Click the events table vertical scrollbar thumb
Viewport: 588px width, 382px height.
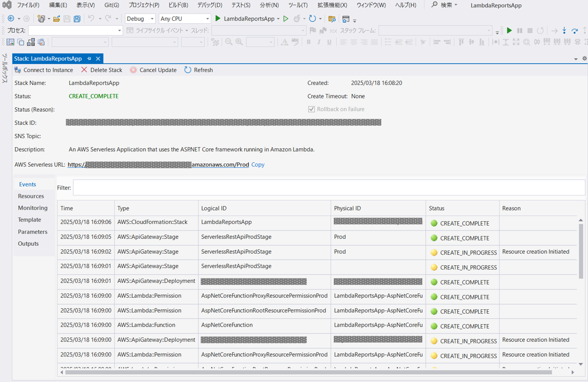point(581,251)
